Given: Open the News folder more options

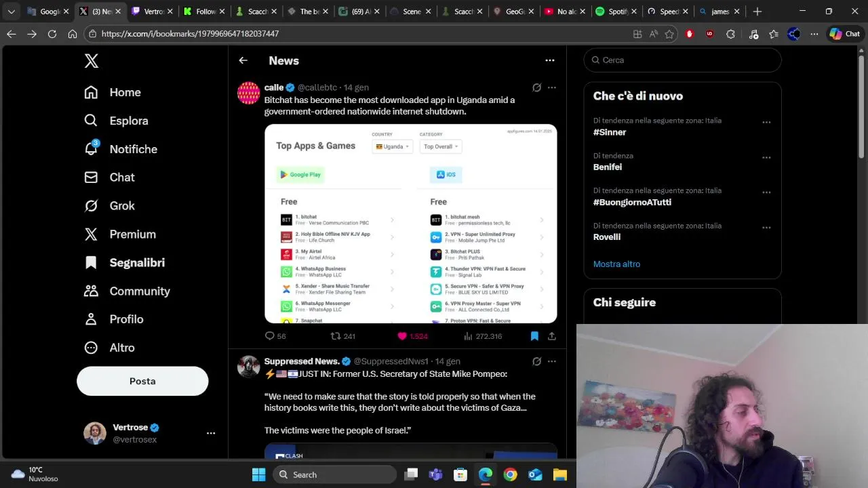Looking at the screenshot, I should [x=550, y=60].
